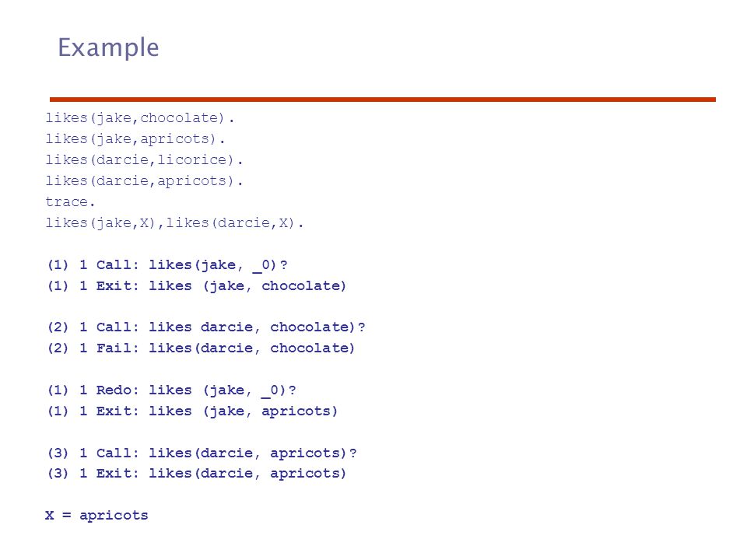
Task: Click the (3) label before Call
Action: pyautogui.click(x=58, y=453)
